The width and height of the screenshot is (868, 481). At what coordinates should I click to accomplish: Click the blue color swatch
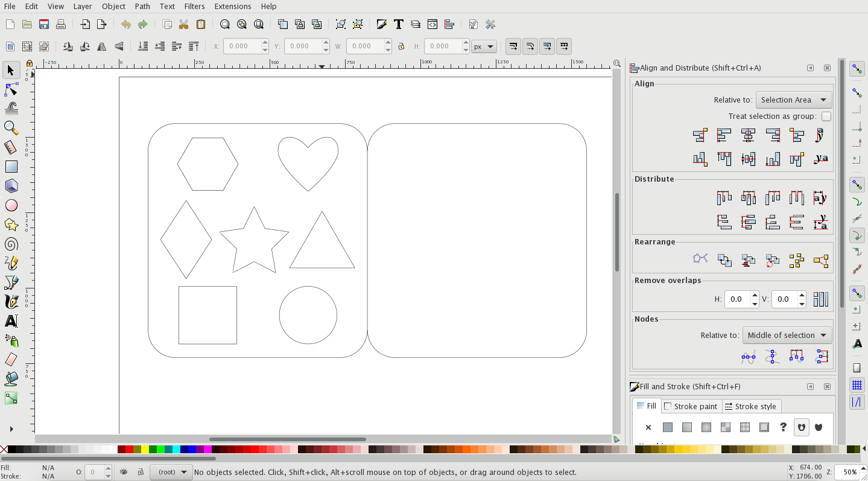coord(192,449)
